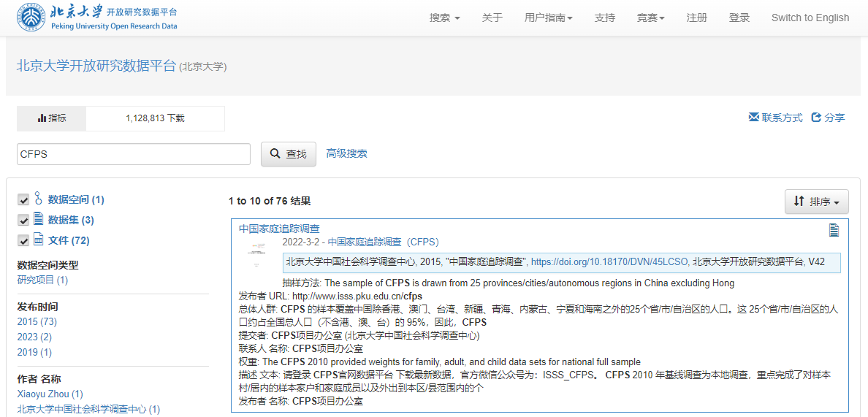This screenshot has width=868, height=417.
Task: Filter by 数据集 (3) label
Action: [x=71, y=220]
